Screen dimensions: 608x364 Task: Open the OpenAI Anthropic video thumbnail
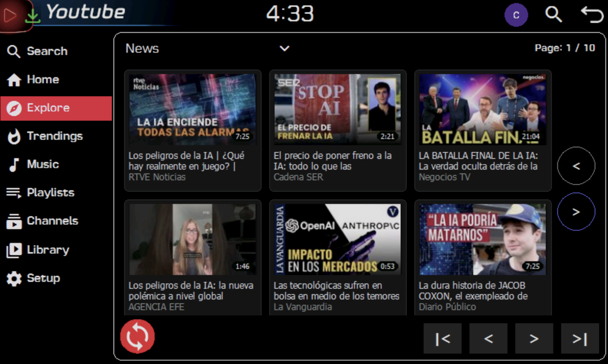338,239
